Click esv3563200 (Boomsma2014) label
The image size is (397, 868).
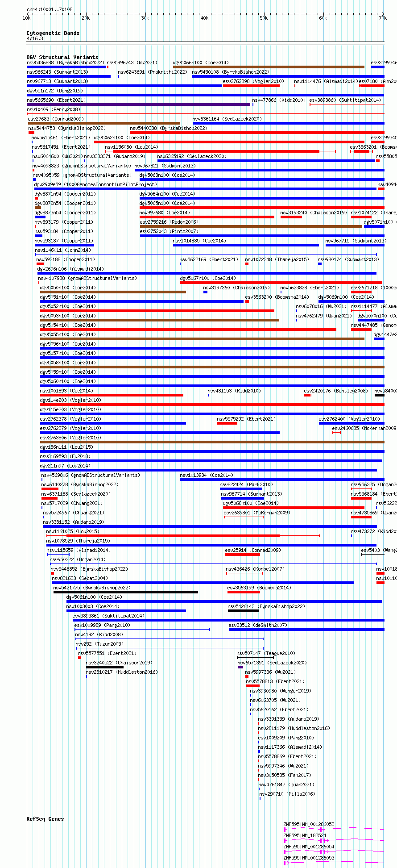coord(277,297)
